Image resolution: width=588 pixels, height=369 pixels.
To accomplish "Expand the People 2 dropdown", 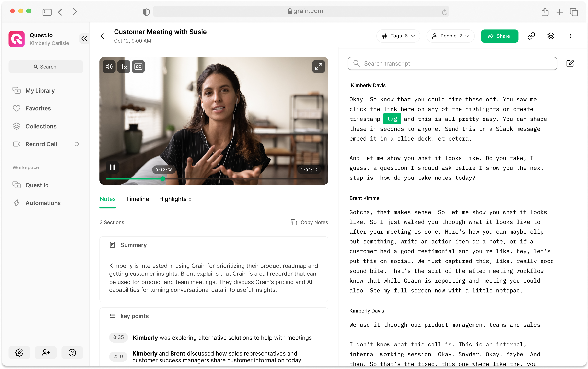I will click(450, 36).
